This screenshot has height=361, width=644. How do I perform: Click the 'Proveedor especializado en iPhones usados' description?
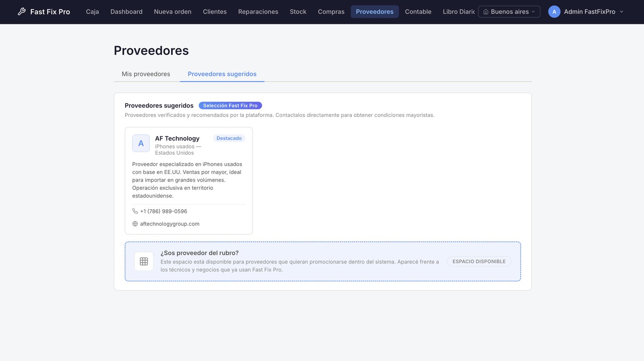pyautogui.click(x=187, y=180)
